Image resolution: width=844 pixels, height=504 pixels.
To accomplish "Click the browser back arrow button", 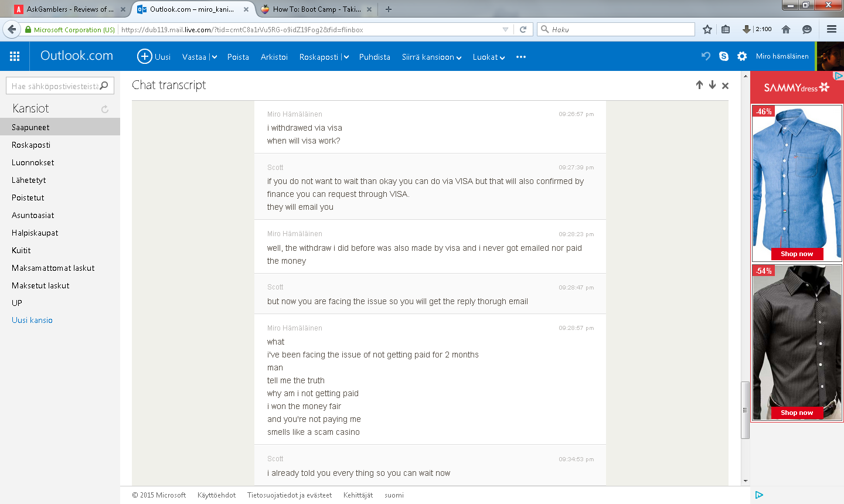I will [12, 29].
